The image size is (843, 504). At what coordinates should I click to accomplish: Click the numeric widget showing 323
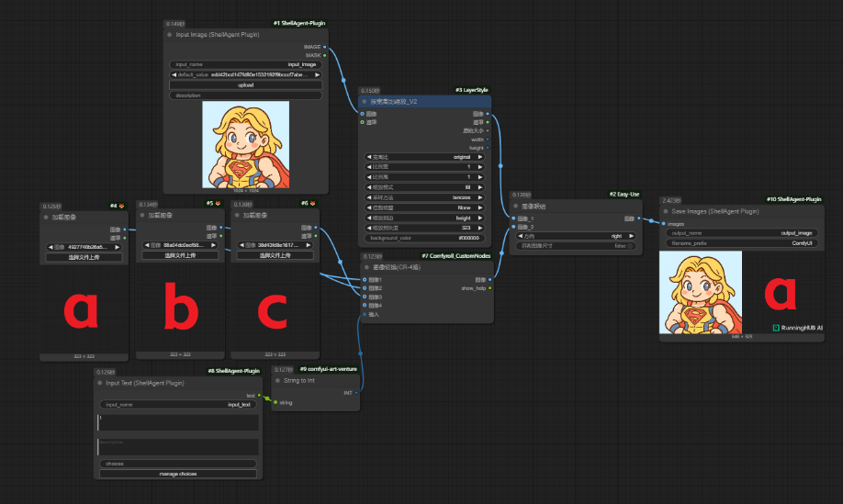pyautogui.click(x=425, y=228)
